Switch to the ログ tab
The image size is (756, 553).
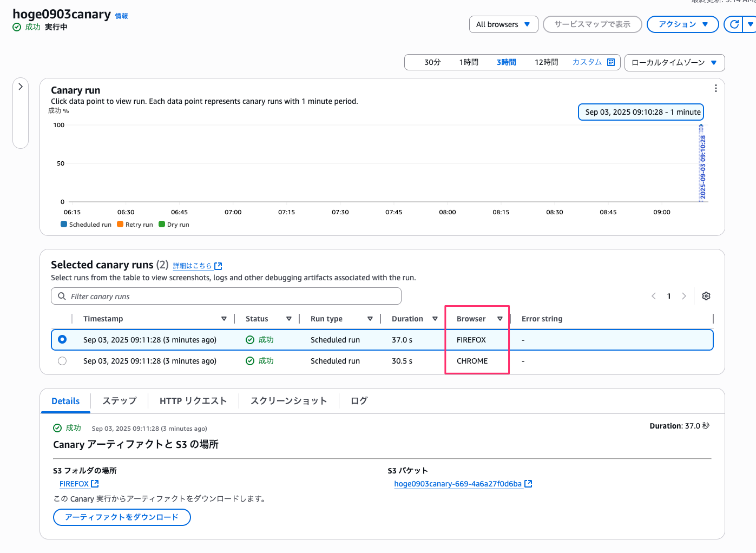pos(359,401)
